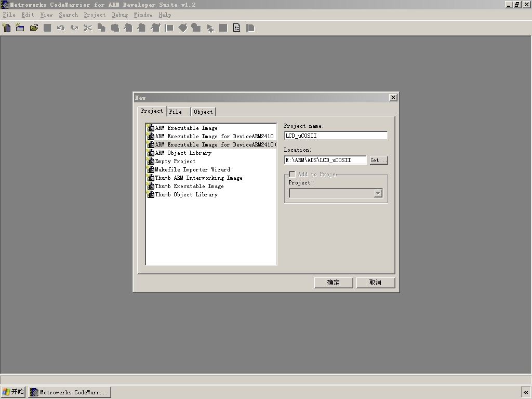
Task: Click the New window toolbar icon
Action: click(x=20, y=28)
